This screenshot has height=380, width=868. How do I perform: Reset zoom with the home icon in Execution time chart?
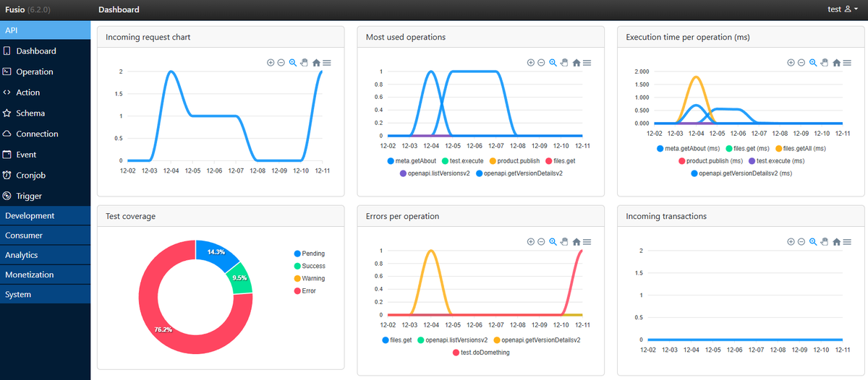(836, 63)
